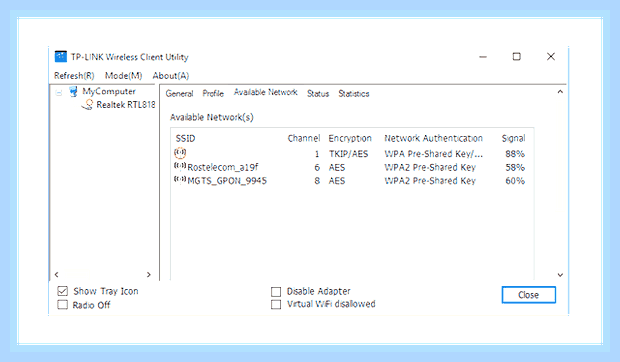The image size is (620, 362).
Task: Click the TP-LINK app icon in title bar
Action: (x=60, y=57)
